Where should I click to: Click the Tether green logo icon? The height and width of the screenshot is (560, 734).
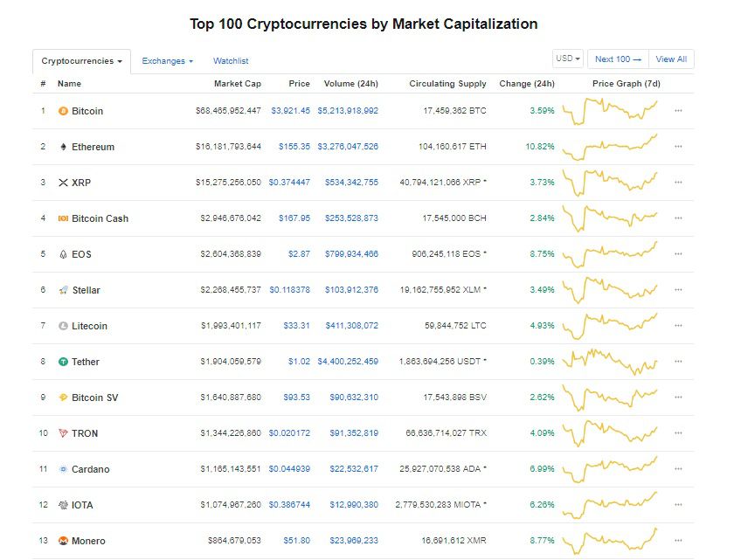[x=63, y=362]
